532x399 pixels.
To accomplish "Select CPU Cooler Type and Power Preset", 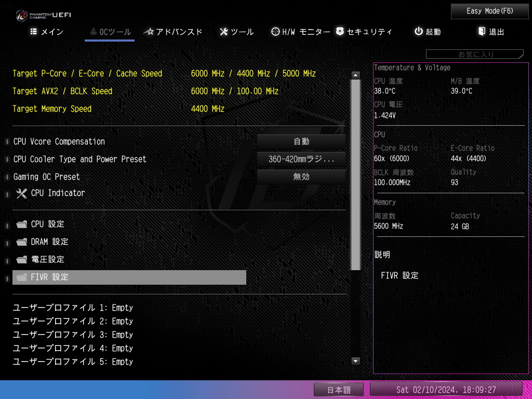I will pos(79,159).
